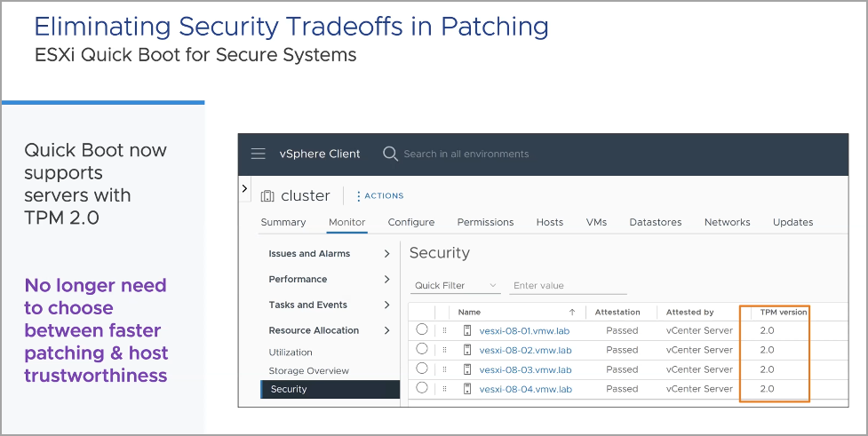868x436 pixels.
Task: Open the Datastores tab
Action: coord(656,222)
